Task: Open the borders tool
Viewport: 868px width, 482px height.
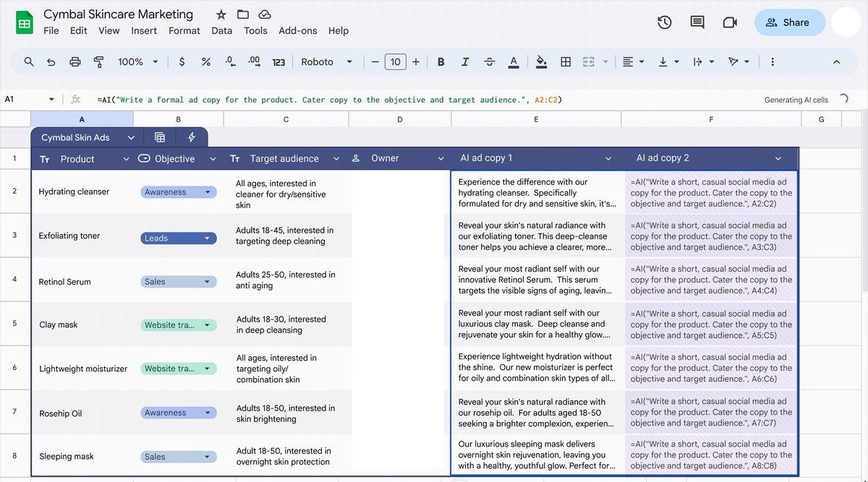Action: click(566, 62)
